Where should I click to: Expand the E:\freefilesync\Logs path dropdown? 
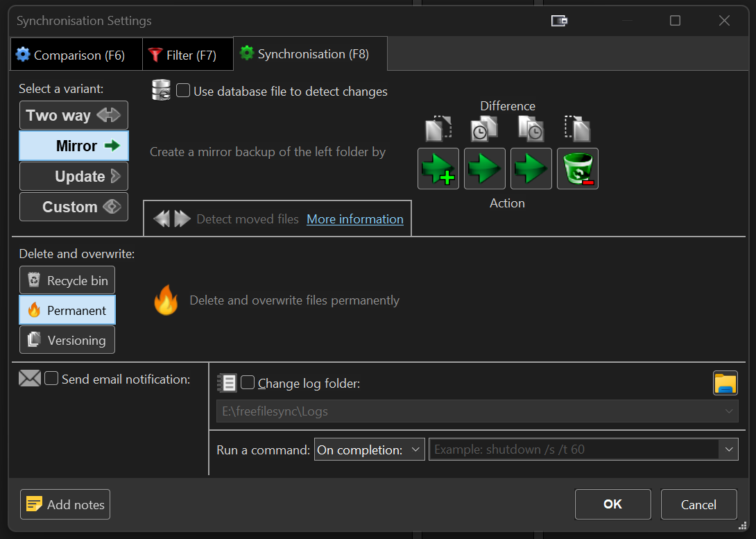[x=728, y=411]
